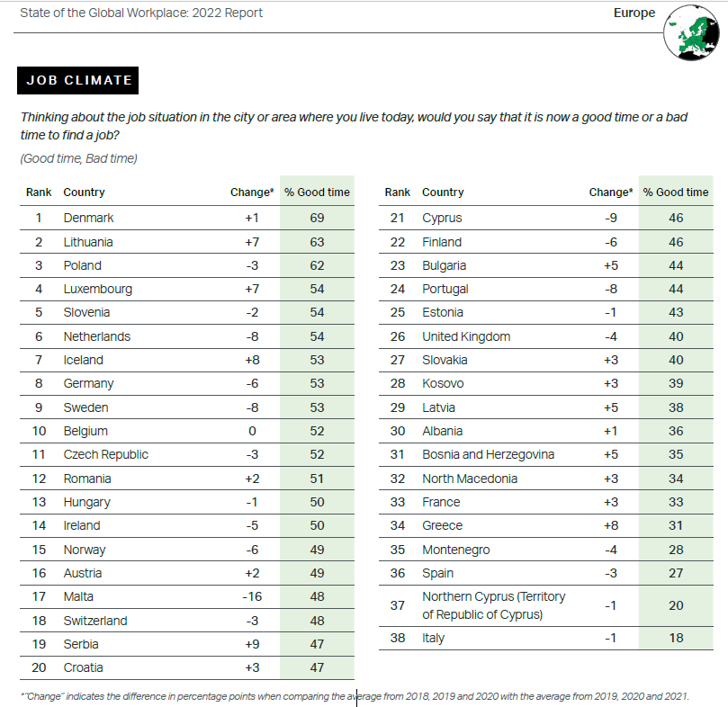Click the Change footnote text below the tables
Viewport: 728px width, 707px height.
coord(360,696)
